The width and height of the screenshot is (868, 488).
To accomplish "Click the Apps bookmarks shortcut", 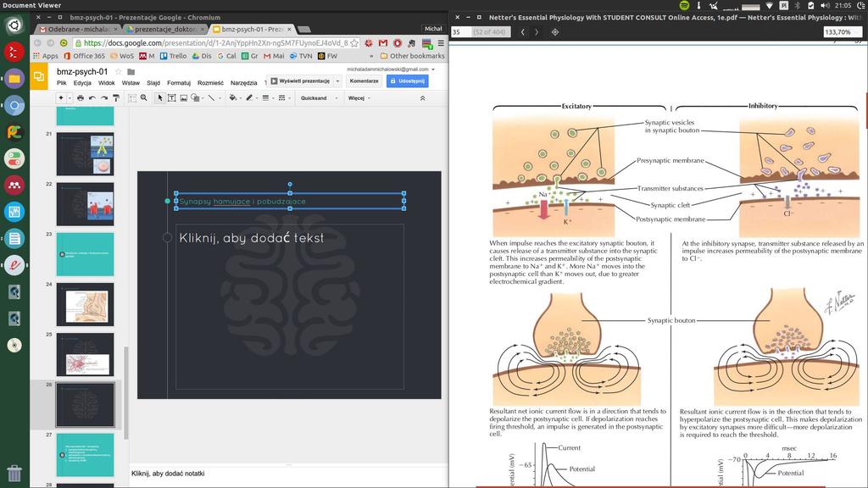I will point(46,56).
